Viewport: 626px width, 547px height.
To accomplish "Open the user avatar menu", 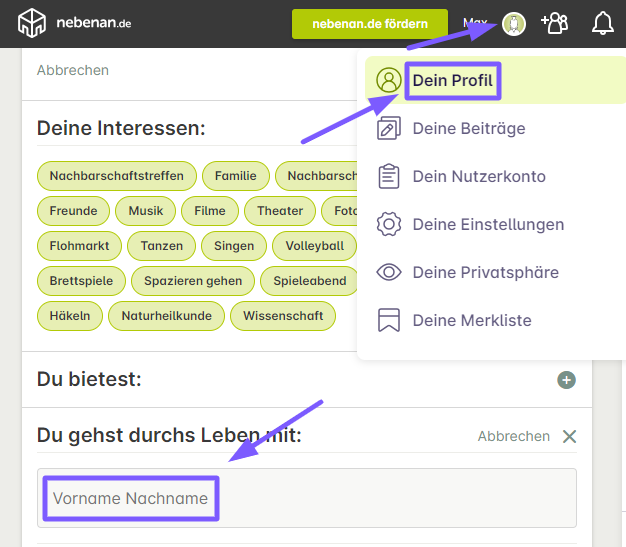I will coord(514,24).
